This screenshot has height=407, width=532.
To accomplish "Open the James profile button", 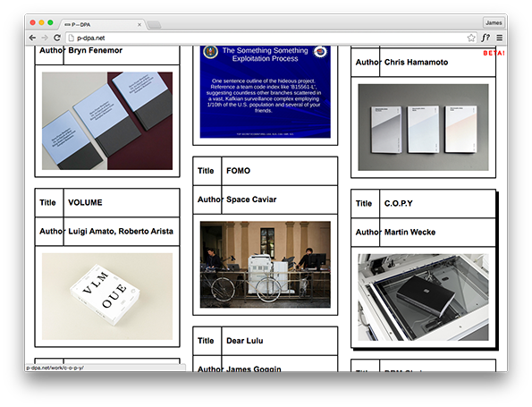I will 494,22.
